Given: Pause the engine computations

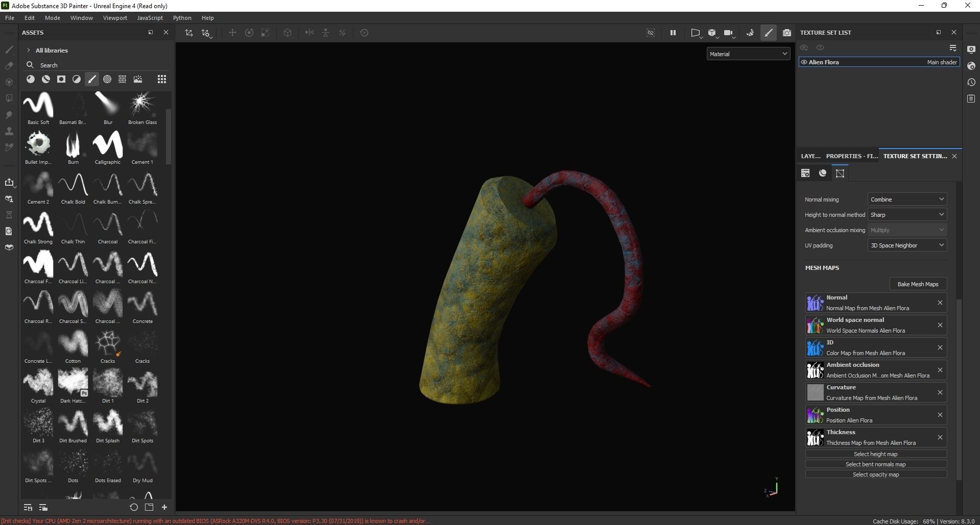Looking at the screenshot, I should [x=673, y=33].
